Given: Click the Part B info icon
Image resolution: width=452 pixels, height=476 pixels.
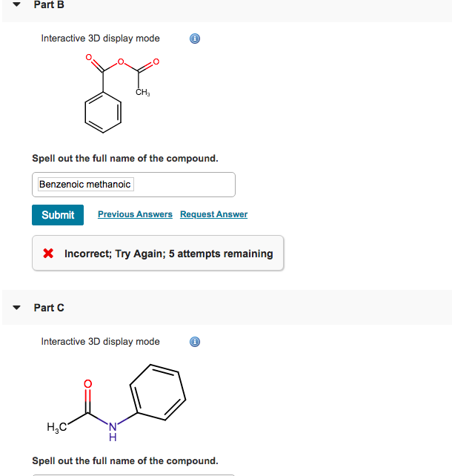Looking at the screenshot, I should pos(195,39).
